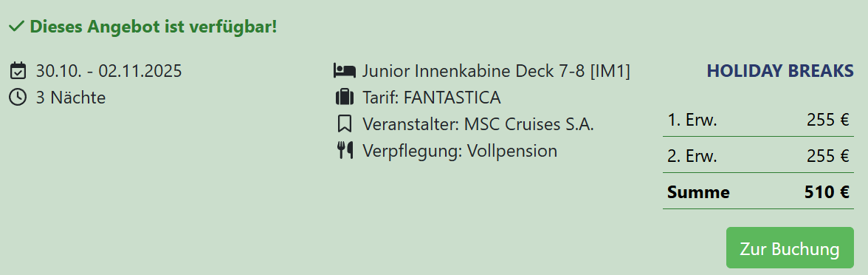Open the HOLIDAY BREAKS heading
Screen dimensions: 868x275
click(780, 71)
